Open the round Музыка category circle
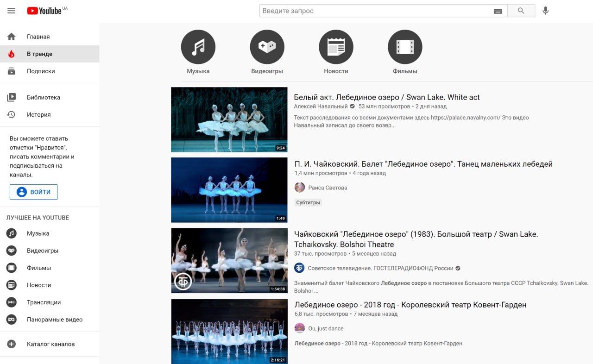The width and height of the screenshot is (593, 364). (x=198, y=47)
